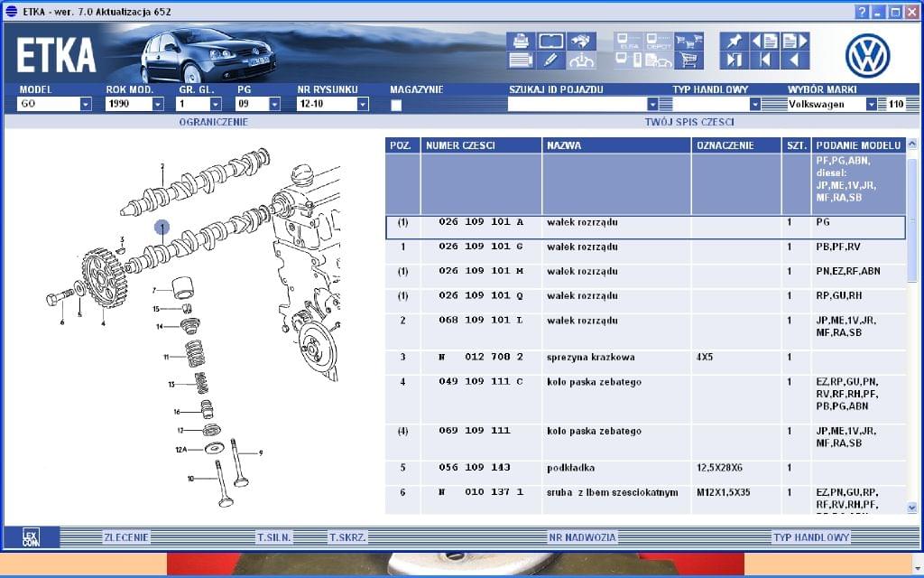Click the exit door icon
The height and width of the screenshot is (578, 924).
pyautogui.click(x=735, y=61)
